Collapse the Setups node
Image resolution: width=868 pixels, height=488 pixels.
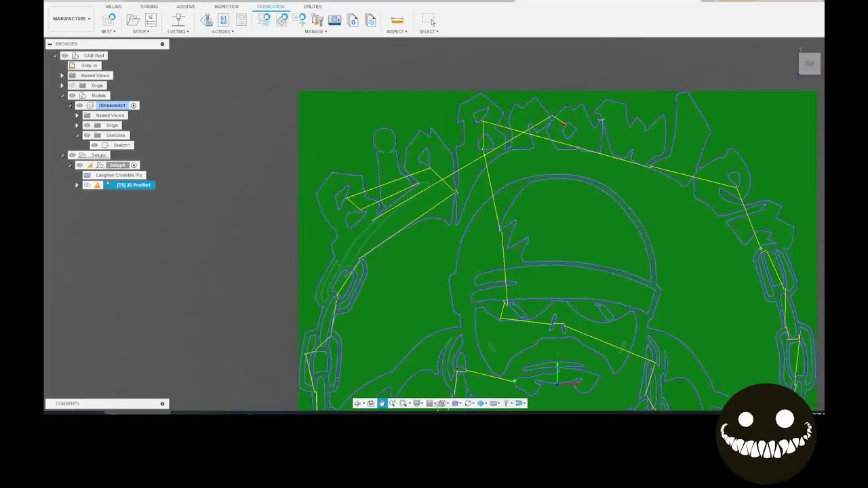pyautogui.click(x=62, y=155)
